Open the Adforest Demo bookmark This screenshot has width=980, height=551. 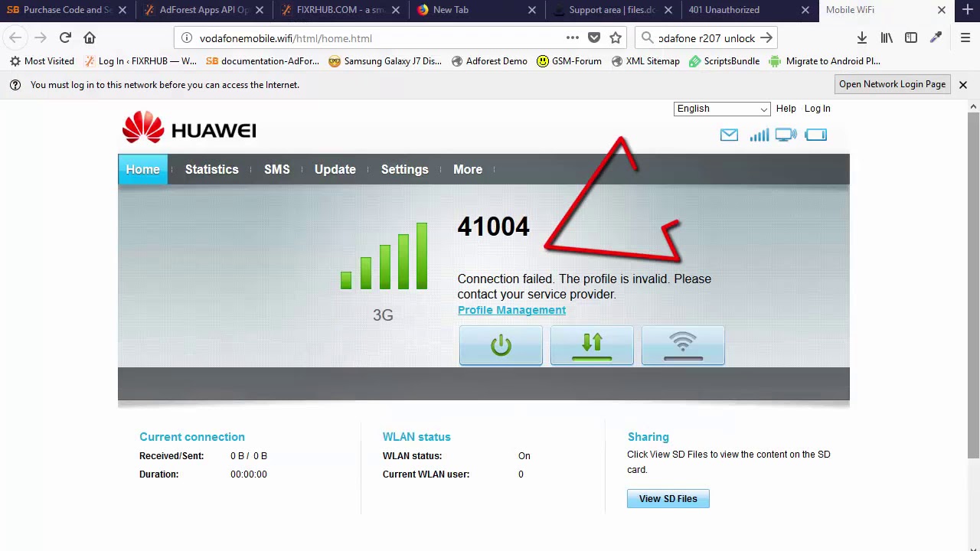tap(489, 61)
